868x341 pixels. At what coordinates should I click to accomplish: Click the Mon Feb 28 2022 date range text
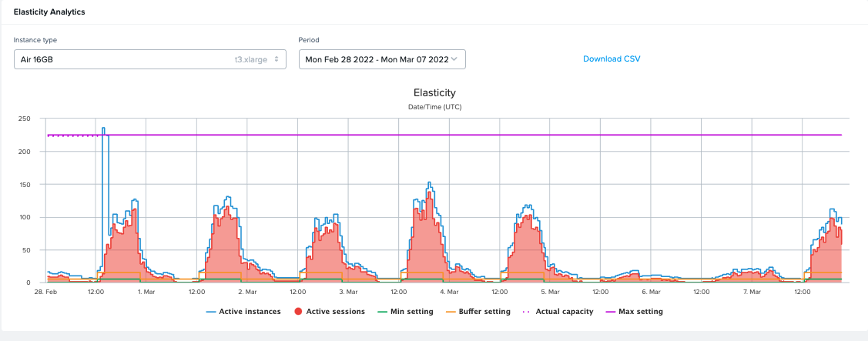coord(375,59)
